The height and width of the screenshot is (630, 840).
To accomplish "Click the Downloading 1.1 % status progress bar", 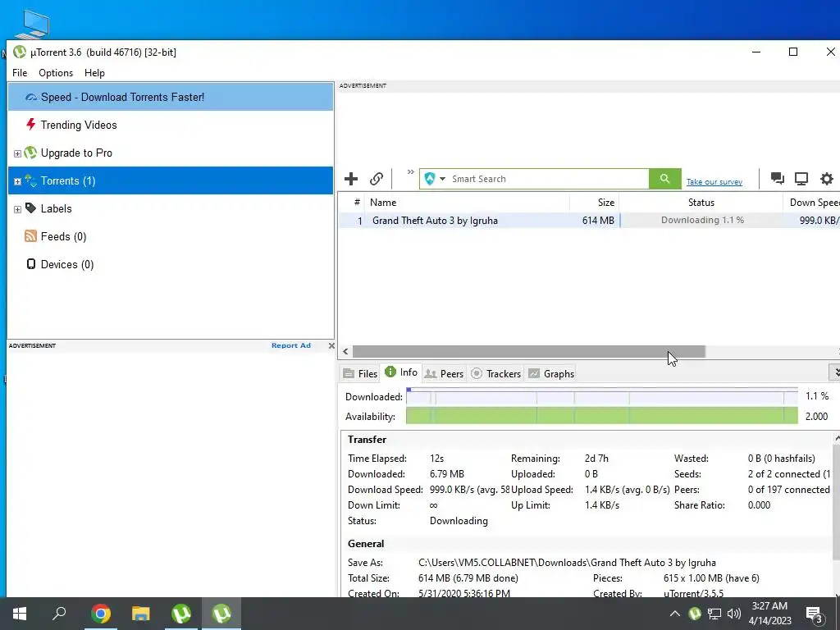I will click(x=701, y=220).
